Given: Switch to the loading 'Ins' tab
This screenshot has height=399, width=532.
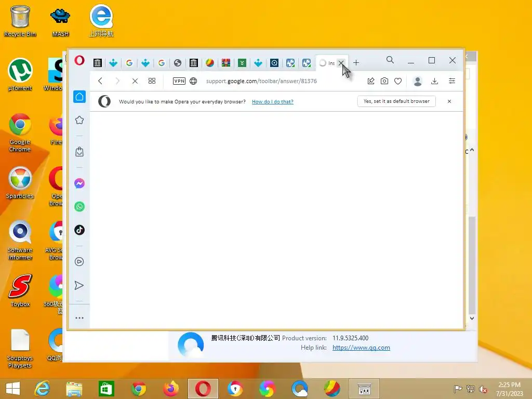Looking at the screenshot, I should 327,63.
